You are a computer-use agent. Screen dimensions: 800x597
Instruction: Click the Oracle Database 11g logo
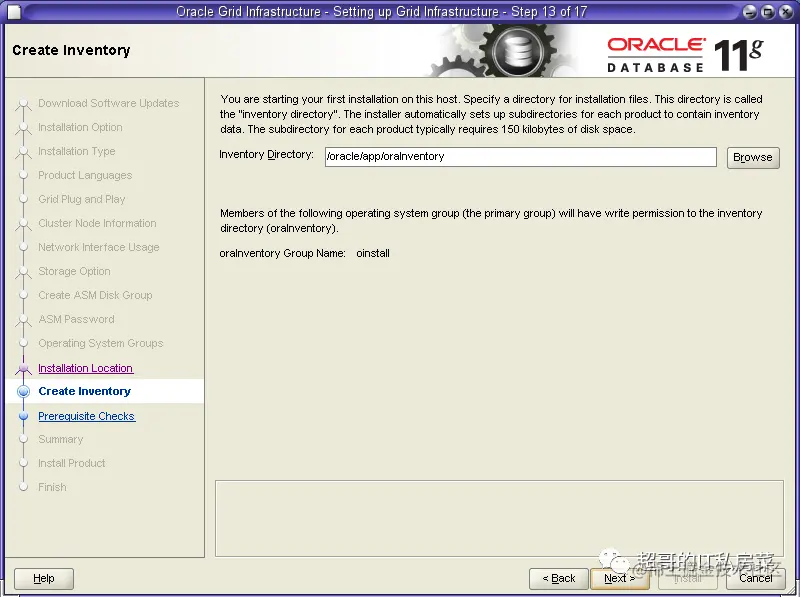[x=685, y=55]
